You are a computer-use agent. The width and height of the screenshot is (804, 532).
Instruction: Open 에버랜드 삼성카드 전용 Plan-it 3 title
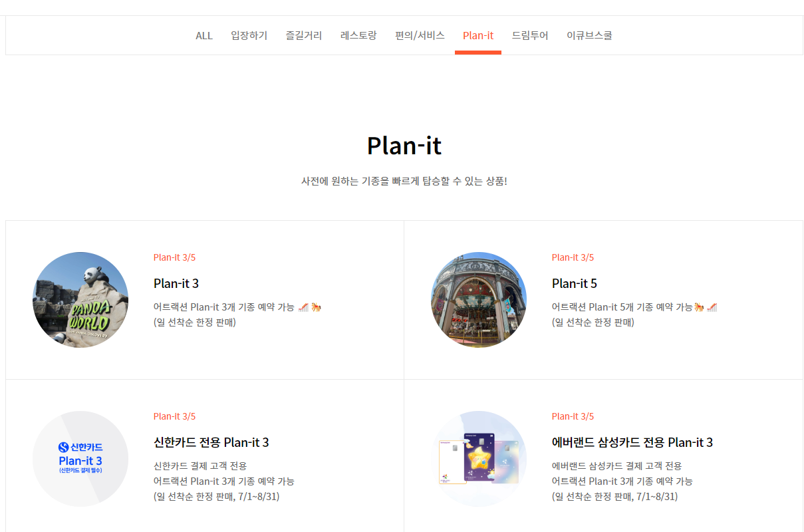[x=632, y=442]
